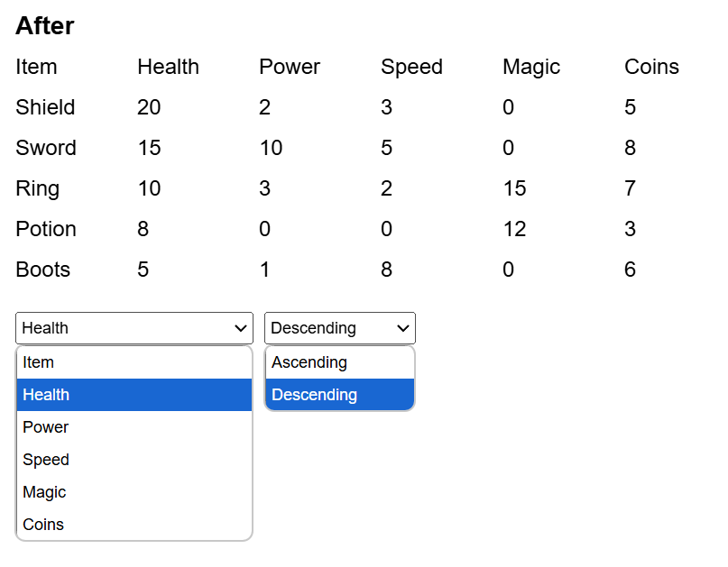The image size is (728, 567).
Task: Click the chevron arrow on Health select
Action: pyautogui.click(x=241, y=328)
